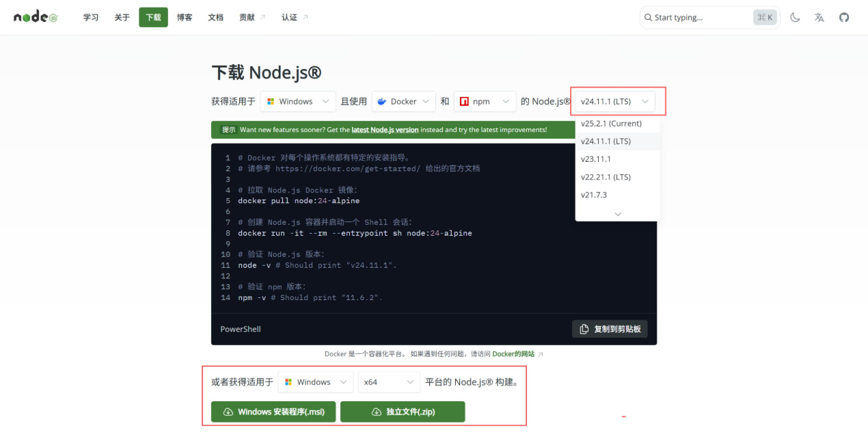This screenshot has height=436, width=868.
Task: Click the PowerShell label
Action: coord(241,329)
